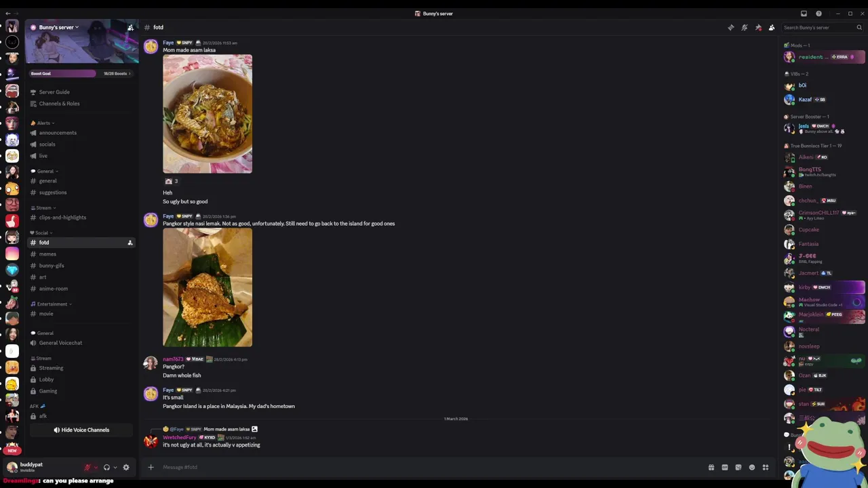Viewport: 868px width, 488px height.
Task: Open User Settings gear icon
Action: click(126, 467)
